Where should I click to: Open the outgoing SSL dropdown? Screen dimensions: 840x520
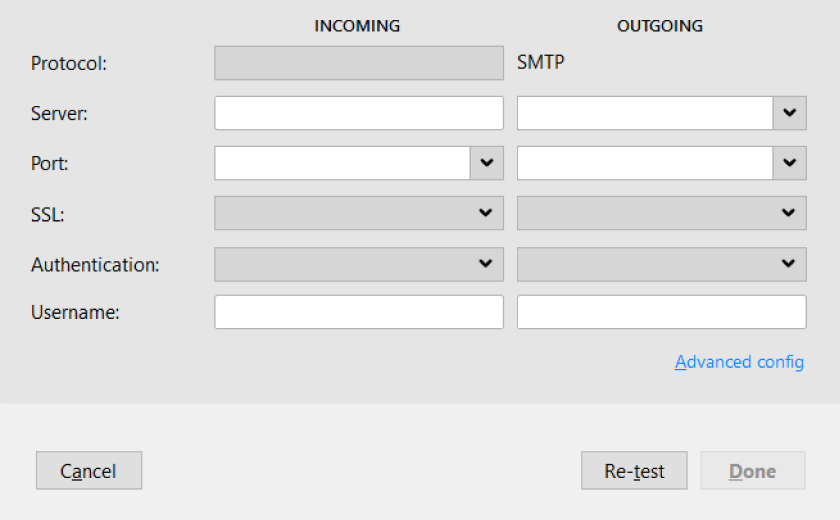[662, 213]
